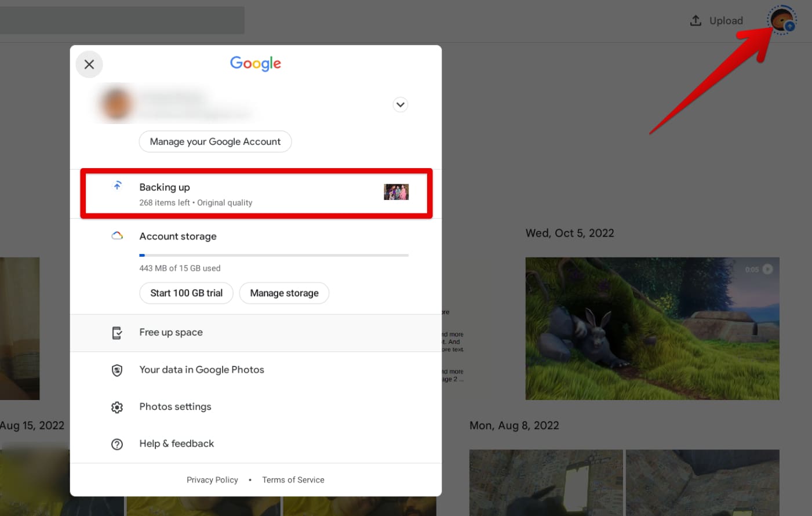Click the Aug 15, 2022 date header

[x=32, y=426]
